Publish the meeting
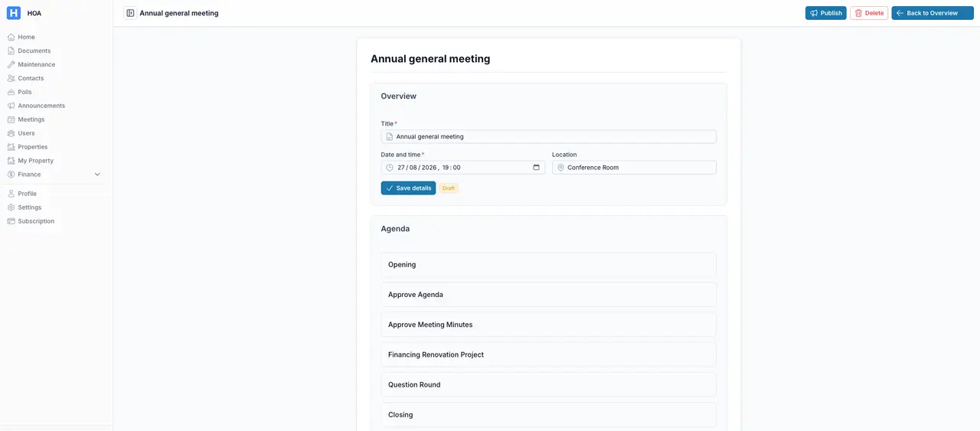The width and height of the screenshot is (980, 431). [x=825, y=13]
